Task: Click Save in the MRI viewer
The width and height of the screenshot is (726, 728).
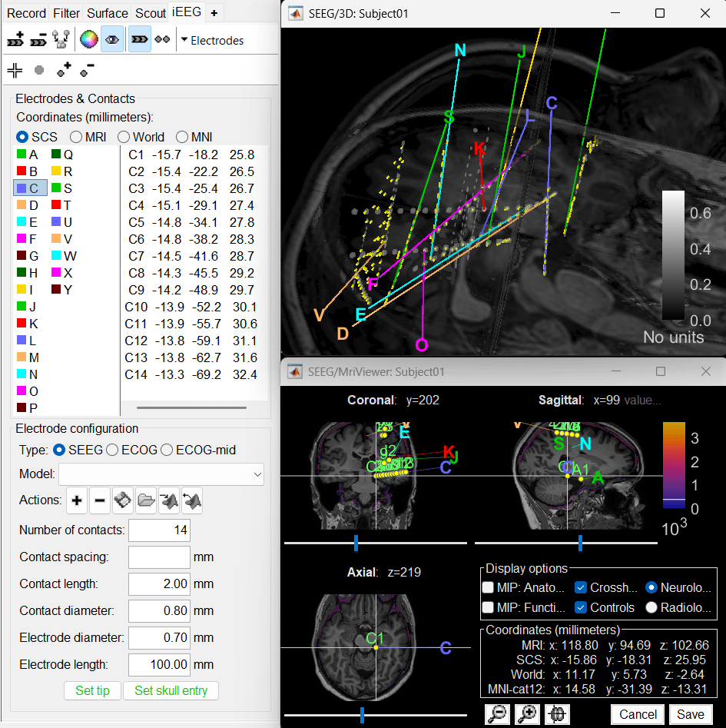Action: [690, 714]
